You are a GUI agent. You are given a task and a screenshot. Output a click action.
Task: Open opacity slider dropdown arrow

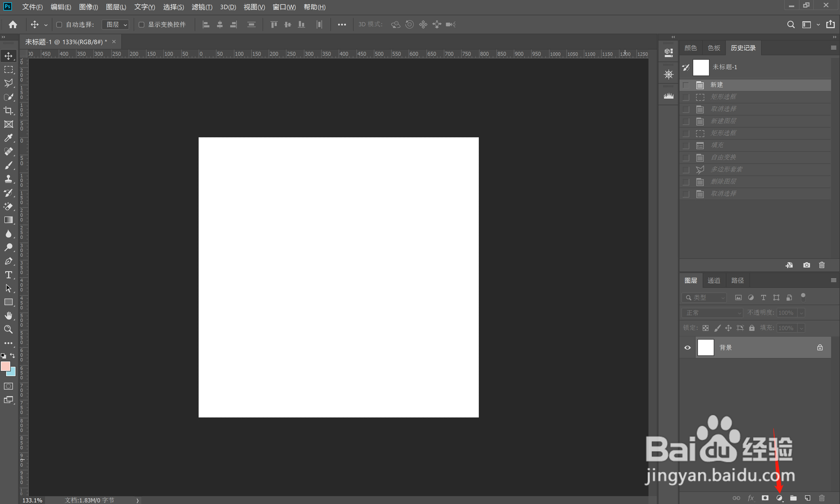pos(802,313)
